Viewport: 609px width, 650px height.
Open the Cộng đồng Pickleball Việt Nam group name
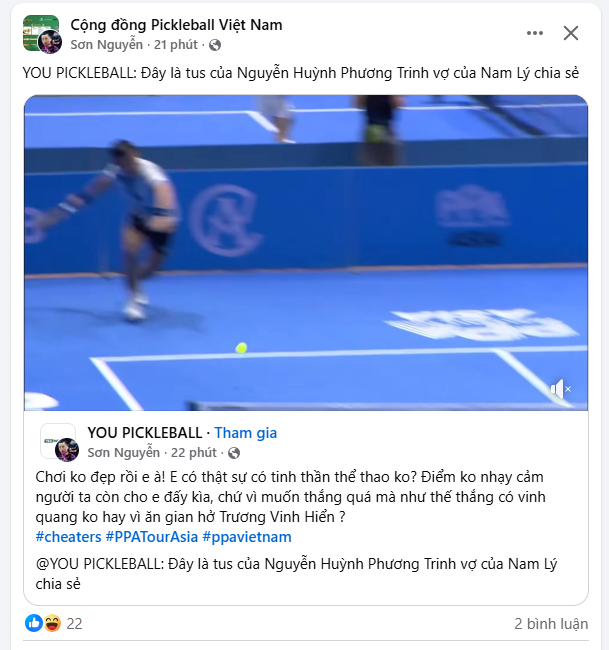tap(176, 25)
